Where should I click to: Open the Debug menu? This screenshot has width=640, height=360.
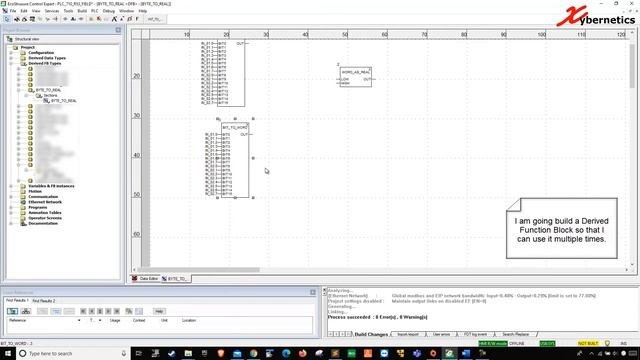(109, 11)
